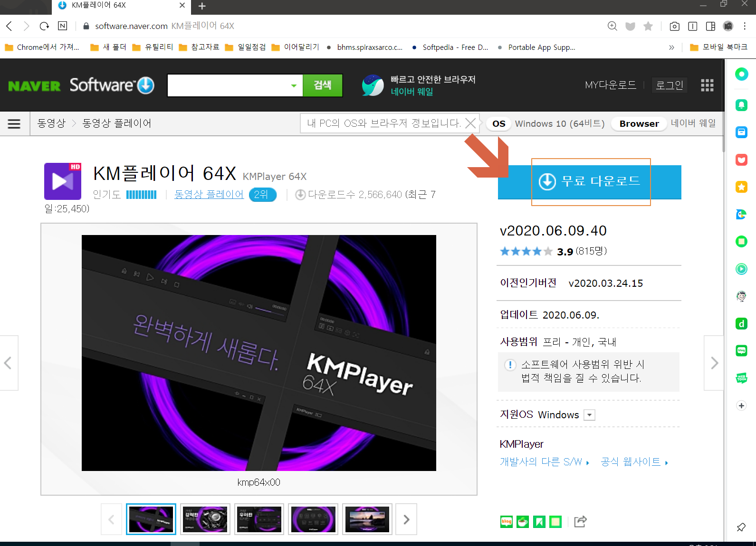Click the NAVER Software logo

click(x=81, y=85)
